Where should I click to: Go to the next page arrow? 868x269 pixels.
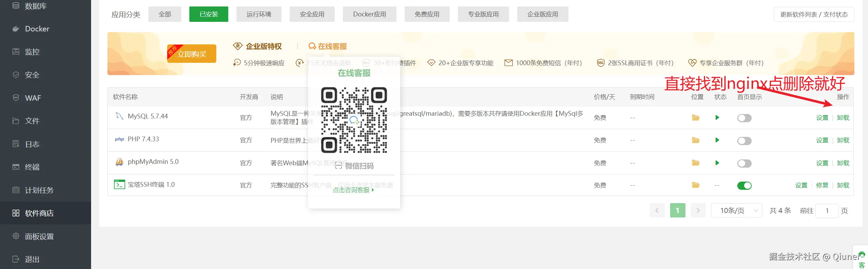(698, 210)
